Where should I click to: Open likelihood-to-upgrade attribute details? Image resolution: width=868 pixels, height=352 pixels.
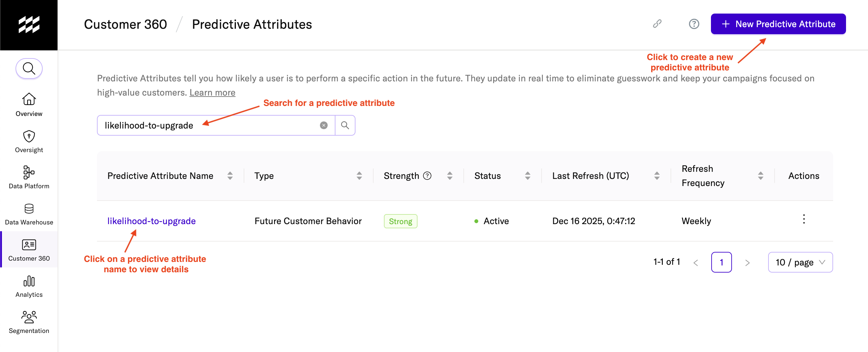(x=151, y=221)
